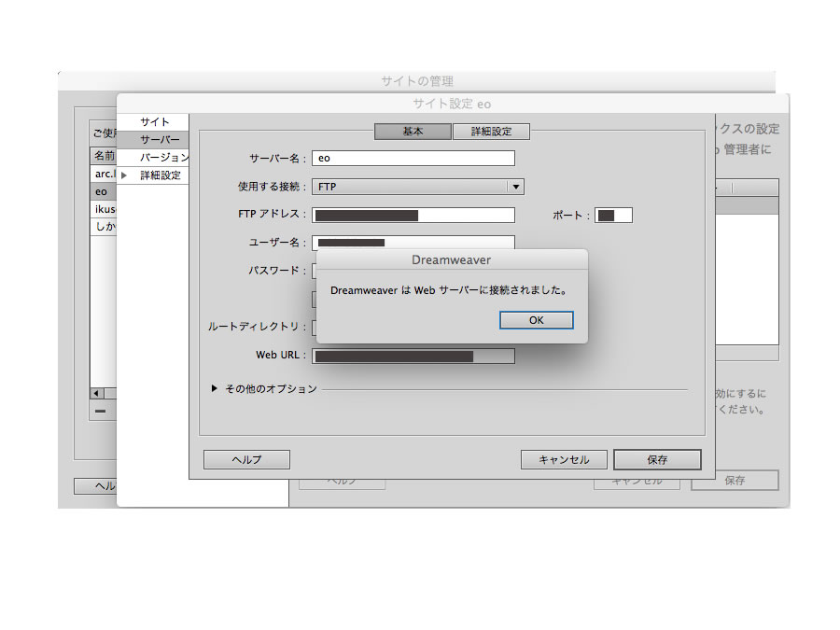This screenshot has height=630, width=840.
Task: Select しか site in the site list
Action: 104,227
